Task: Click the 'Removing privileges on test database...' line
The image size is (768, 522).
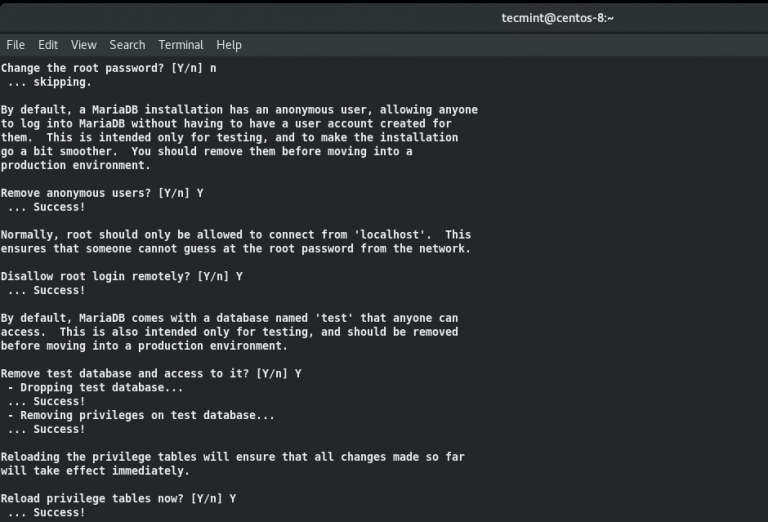Action: [140, 415]
